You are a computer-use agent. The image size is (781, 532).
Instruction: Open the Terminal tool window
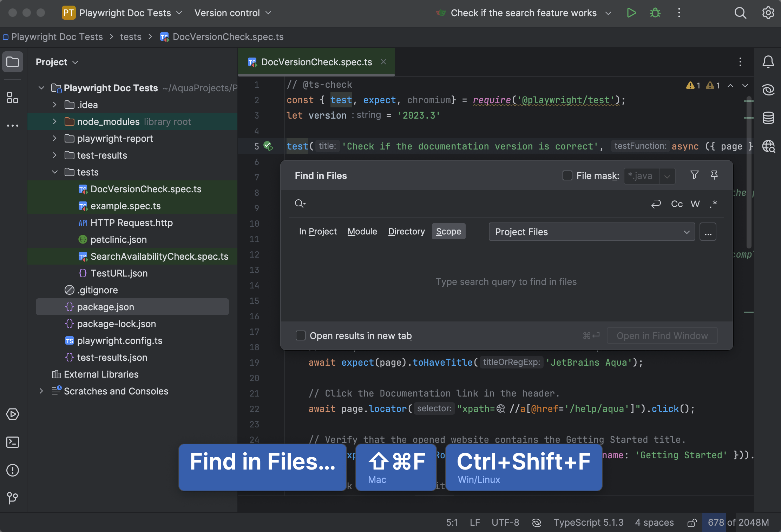[x=13, y=442]
